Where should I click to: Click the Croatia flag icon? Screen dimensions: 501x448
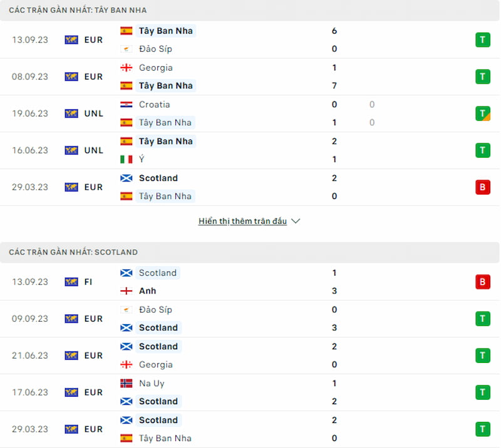point(127,104)
